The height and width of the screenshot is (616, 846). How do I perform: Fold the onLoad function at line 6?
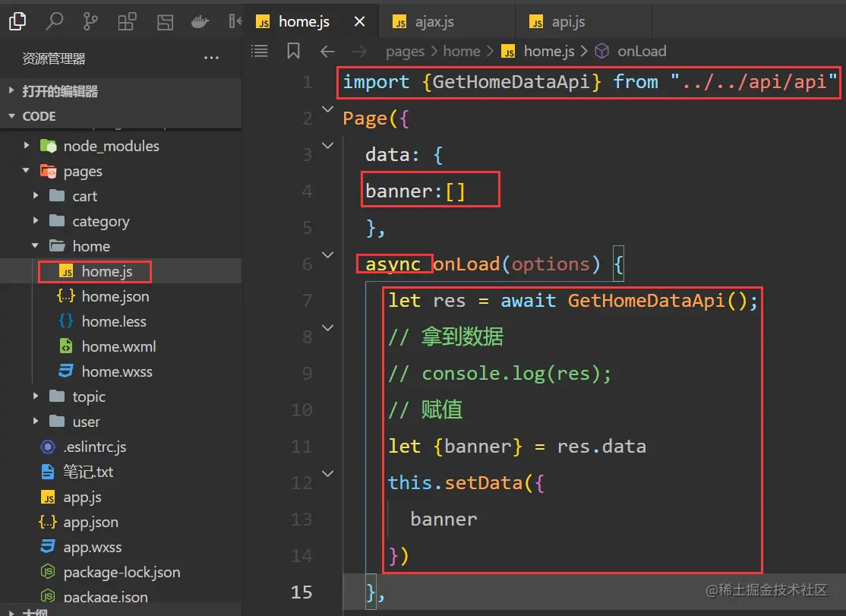(327, 254)
